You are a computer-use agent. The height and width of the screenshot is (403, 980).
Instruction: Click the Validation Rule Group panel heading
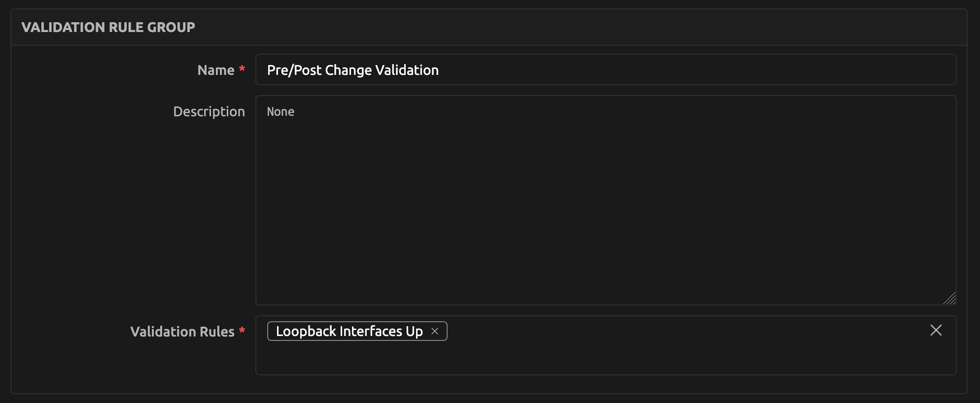click(108, 27)
